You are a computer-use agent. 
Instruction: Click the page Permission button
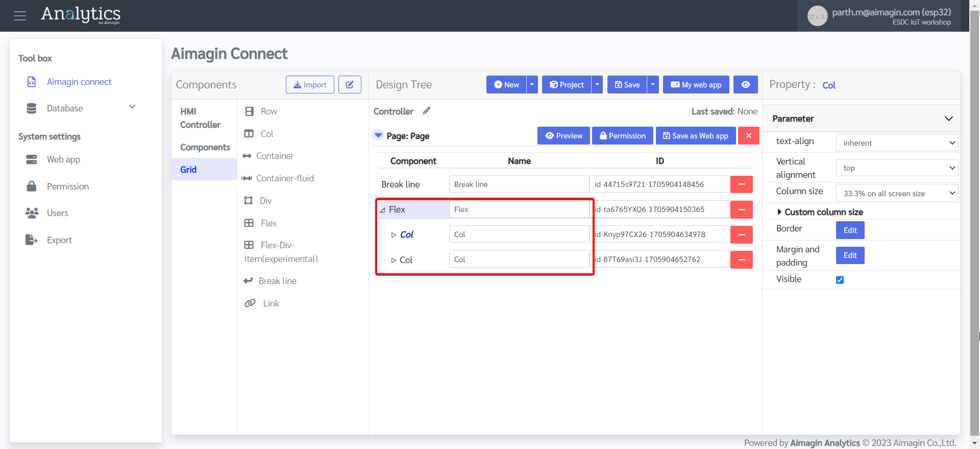point(623,136)
